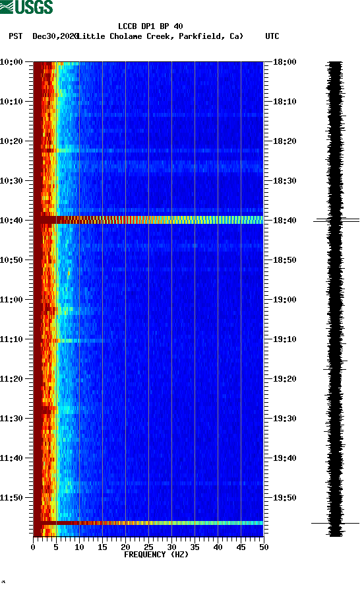Click the 11:00 PST time label
The width and height of the screenshot is (364, 589).
11,300
